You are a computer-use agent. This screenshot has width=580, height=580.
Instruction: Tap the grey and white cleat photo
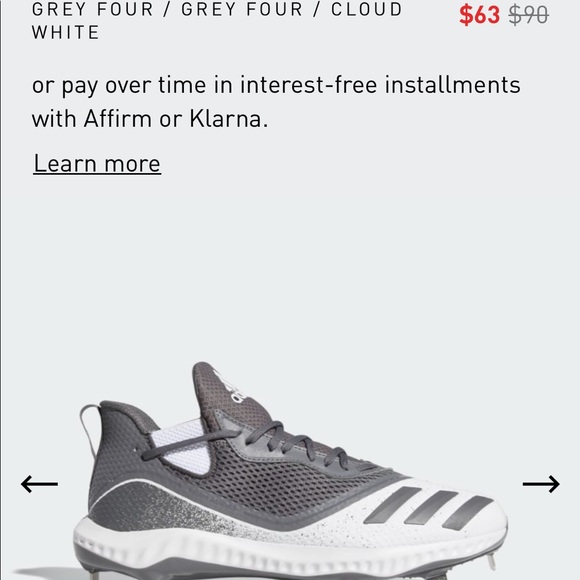[290, 471]
